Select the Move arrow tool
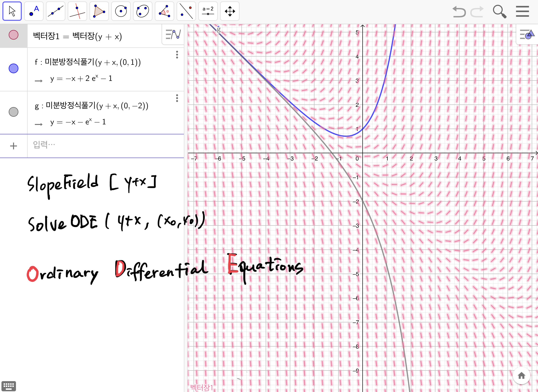The width and height of the screenshot is (538, 392). tap(12, 11)
